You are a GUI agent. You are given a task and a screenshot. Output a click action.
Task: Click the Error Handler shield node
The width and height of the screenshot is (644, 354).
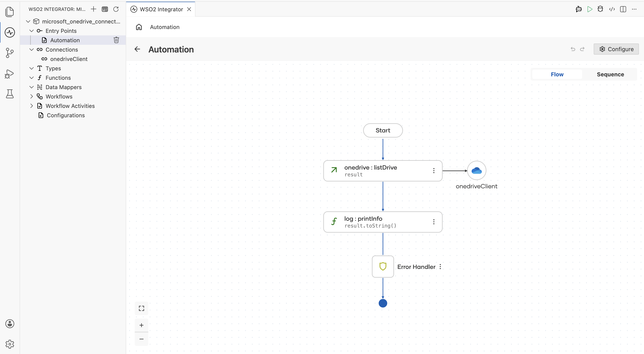(x=383, y=266)
